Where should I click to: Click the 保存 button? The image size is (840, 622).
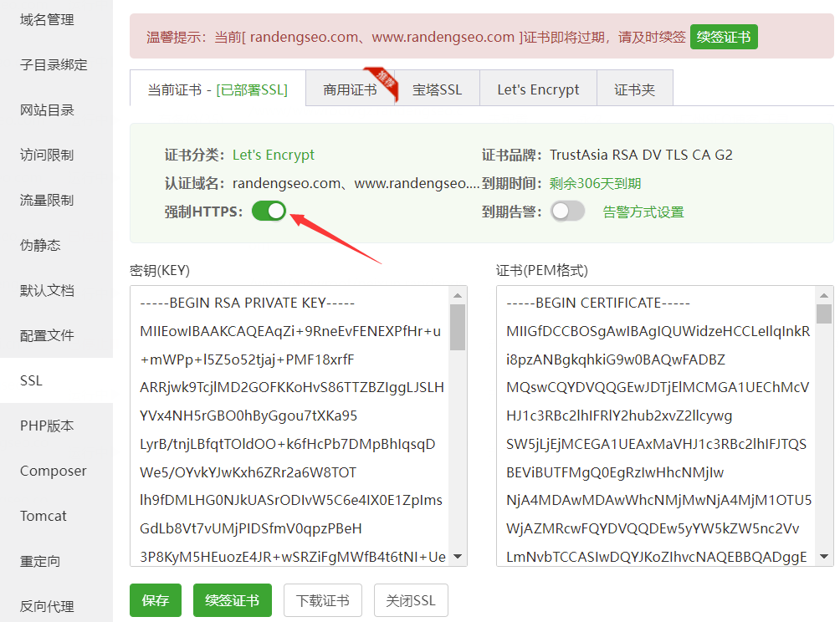click(x=156, y=600)
